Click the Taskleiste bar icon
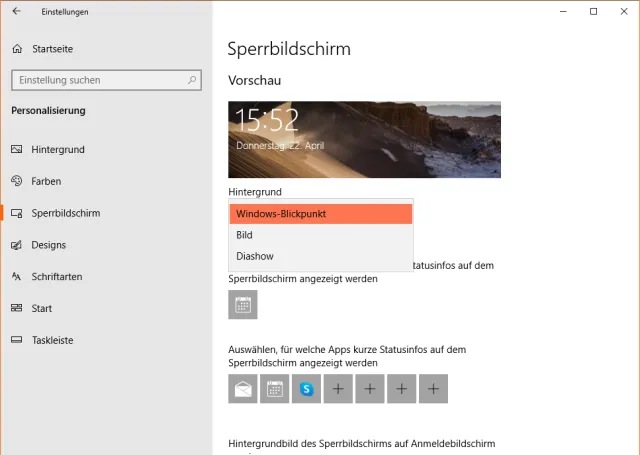Viewport: 640px width, 455px height. (17, 340)
